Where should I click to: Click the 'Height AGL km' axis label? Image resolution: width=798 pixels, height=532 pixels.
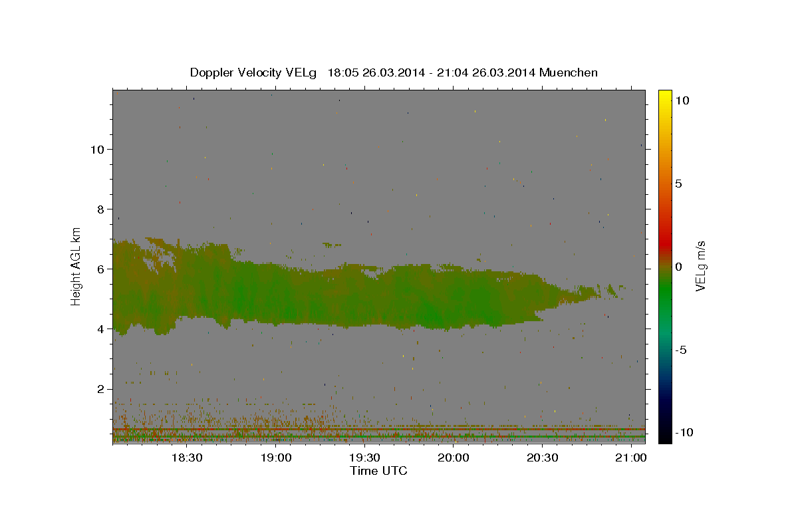[76, 266]
